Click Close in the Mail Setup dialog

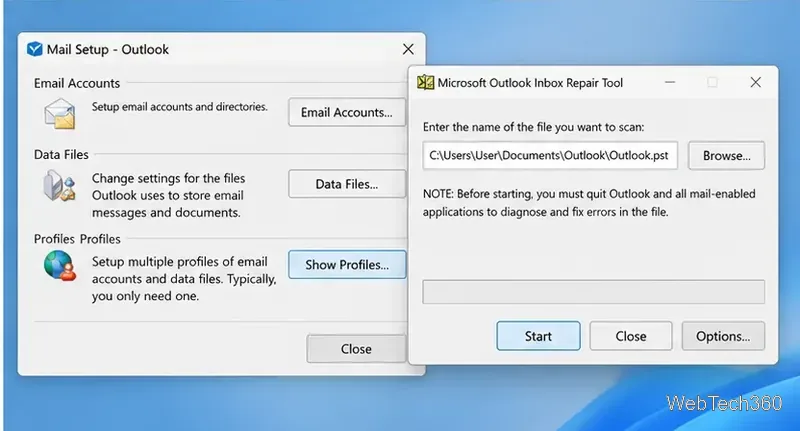click(356, 349)
